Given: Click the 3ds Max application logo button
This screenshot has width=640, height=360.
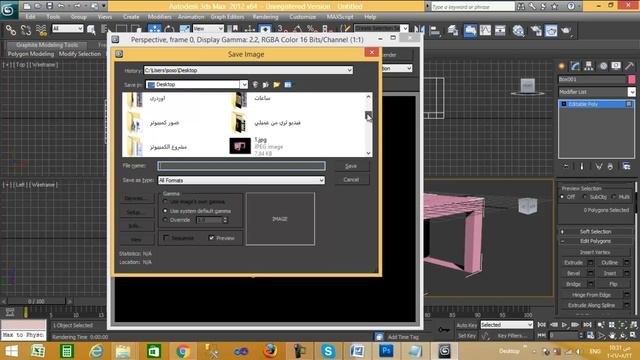Looking at the screenshot, I should [9, 9].
